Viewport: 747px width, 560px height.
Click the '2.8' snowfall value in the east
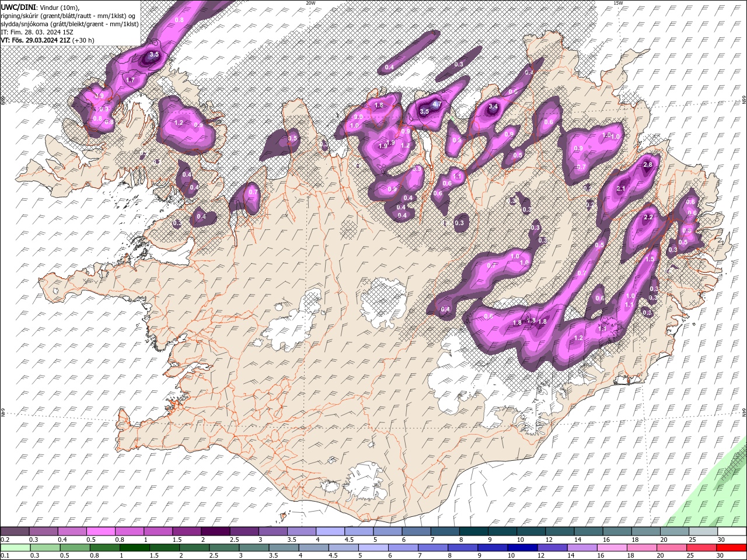[x=647, y=165]
